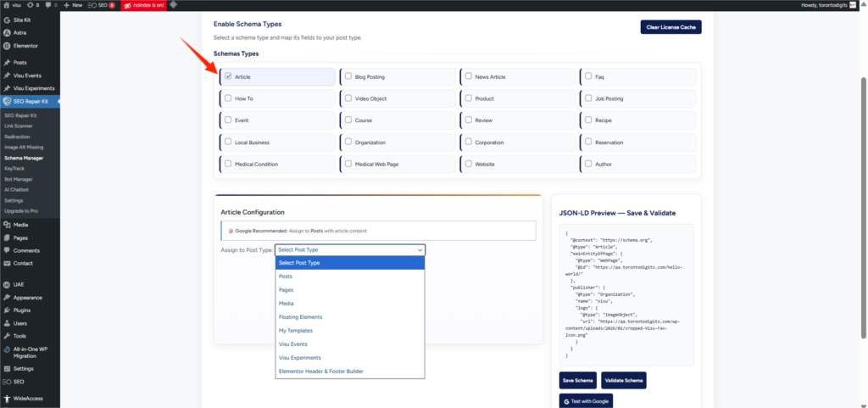Click the comments bubble icon in the admin bar
This screenshot has height=408, width=868.
49,5
